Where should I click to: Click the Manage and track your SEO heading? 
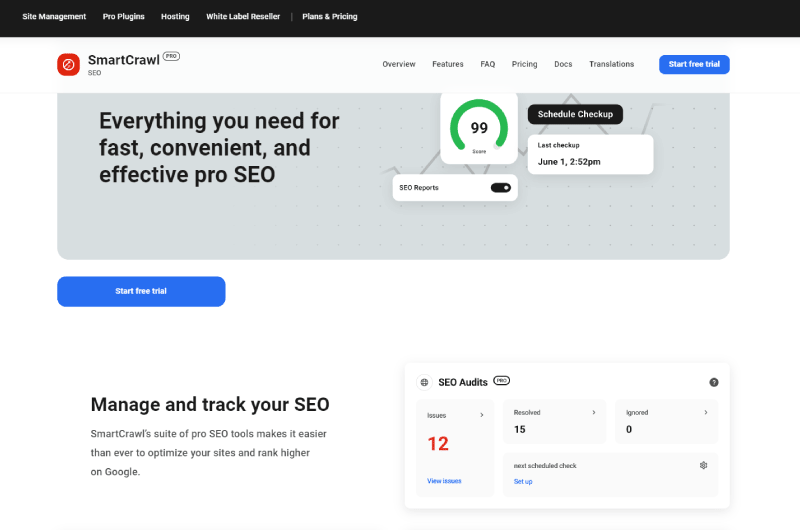[210, 405]
